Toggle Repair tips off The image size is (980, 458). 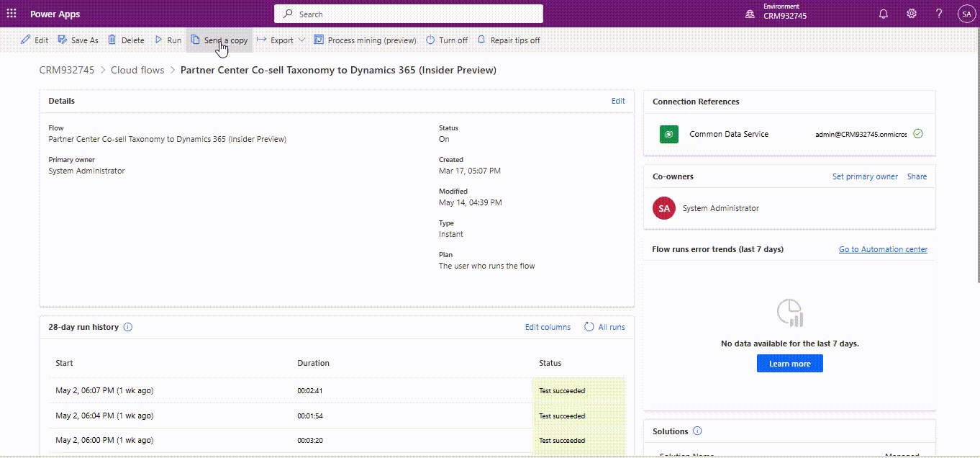point(509,40)
